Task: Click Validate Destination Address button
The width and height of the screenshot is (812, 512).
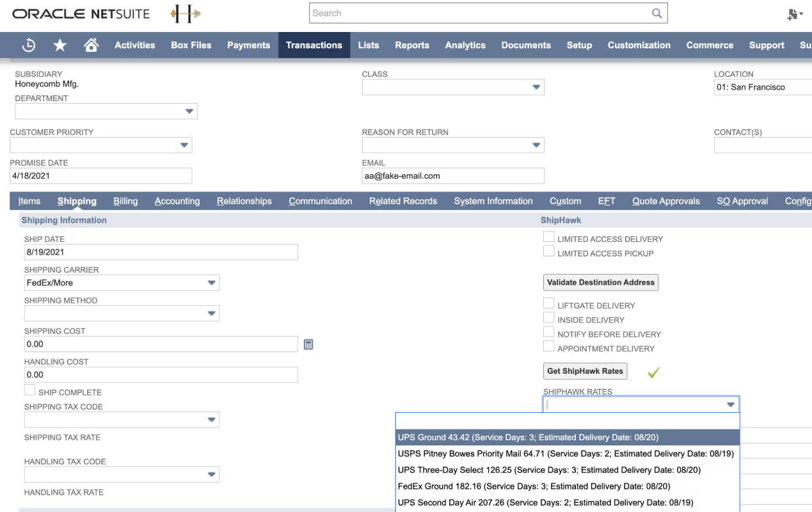Action: click(x=601, y=282)
